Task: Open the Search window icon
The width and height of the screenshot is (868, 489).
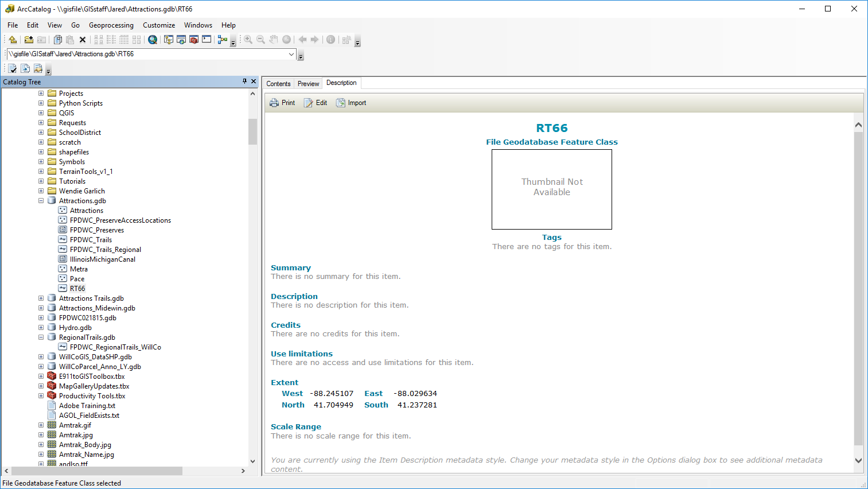Action: coord(181,40)
